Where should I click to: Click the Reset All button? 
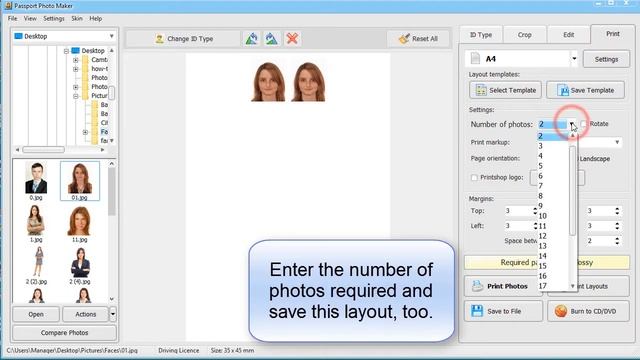pos(418,39)
